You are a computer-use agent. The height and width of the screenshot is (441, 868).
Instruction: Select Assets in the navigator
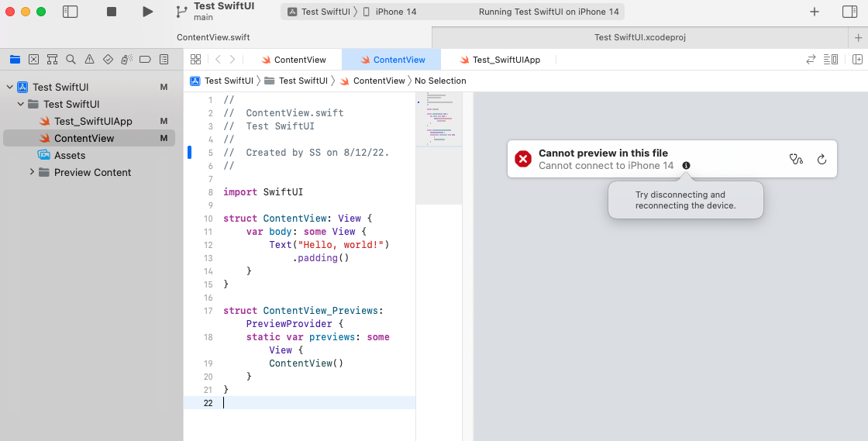coord(89,156)
